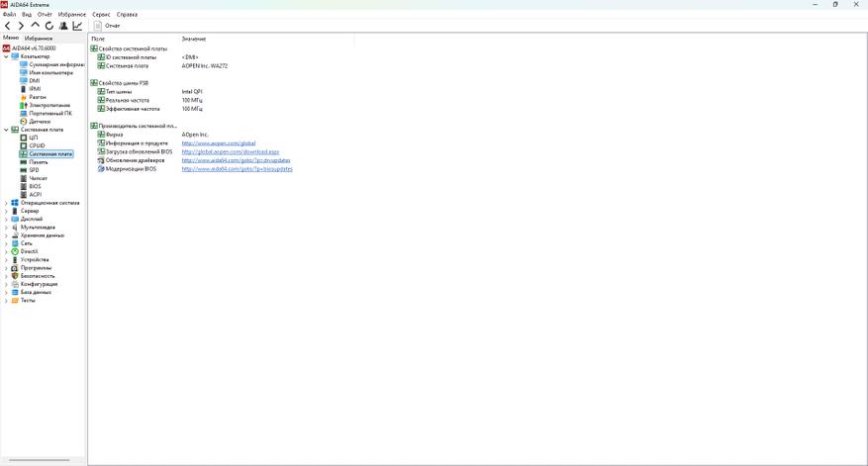The image size is (868, 466).
Task: Expand the Операционная система branch
Action: (6, 203)
